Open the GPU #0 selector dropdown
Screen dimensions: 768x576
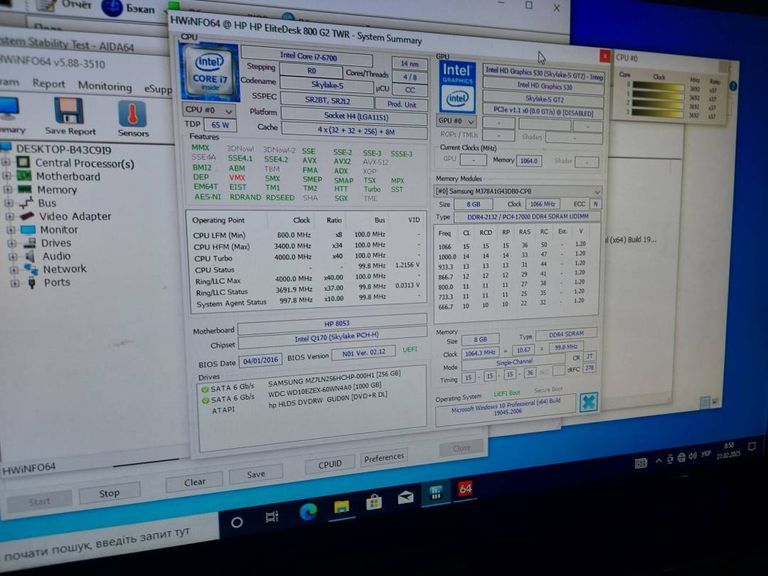tap(456, 120)
